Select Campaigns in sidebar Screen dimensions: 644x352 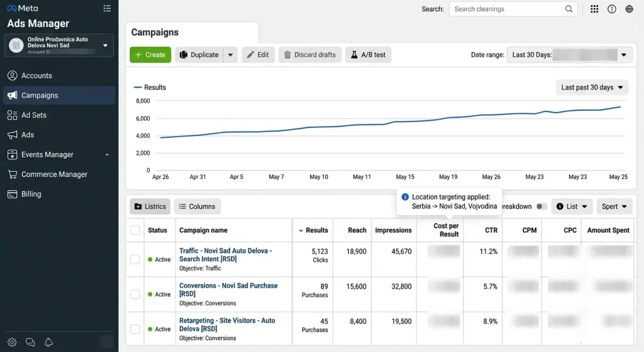(59, 96)
